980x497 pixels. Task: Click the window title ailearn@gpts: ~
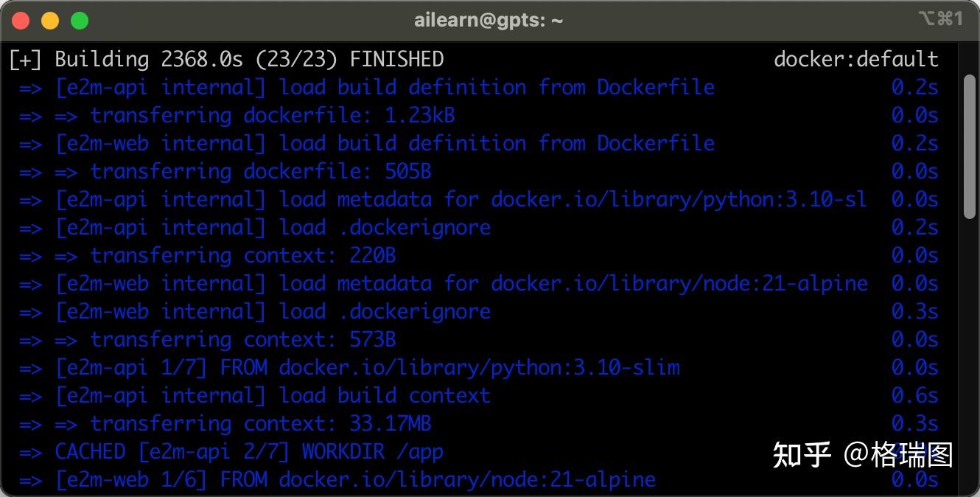489,21
